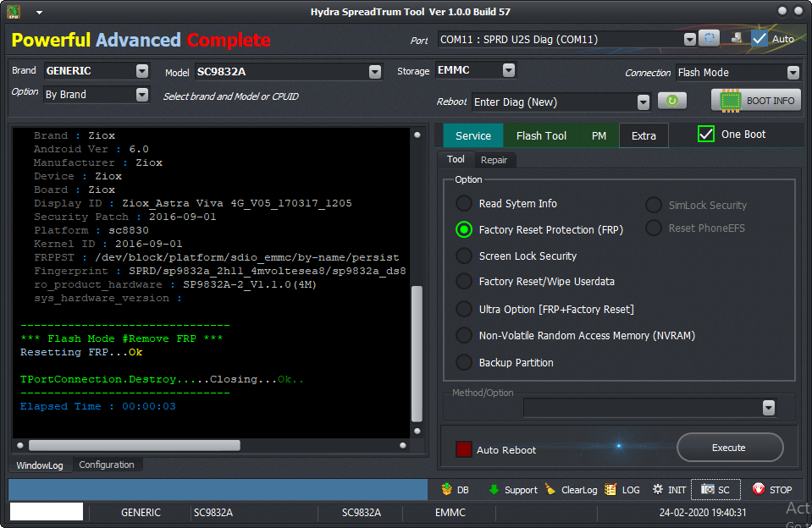The image size is (812, 528).
Task: Select Factory Reset/Wipe Userdata option
Action: tap(463, 281)
